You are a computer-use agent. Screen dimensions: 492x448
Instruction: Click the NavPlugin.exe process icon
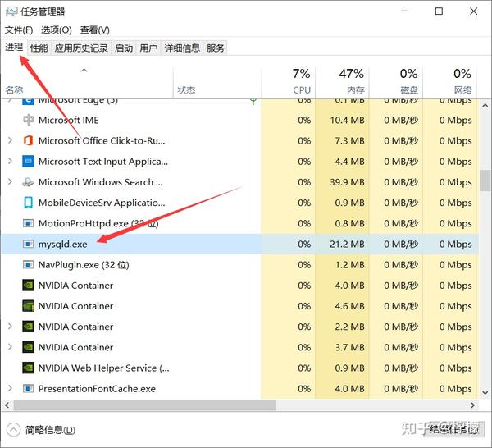(x=28, y=265)
